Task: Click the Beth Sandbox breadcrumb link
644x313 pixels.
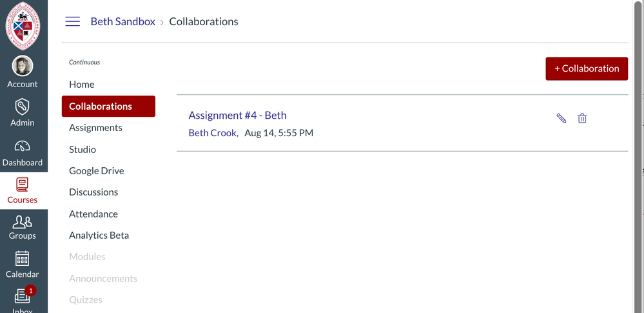Action: click(122, 21)
